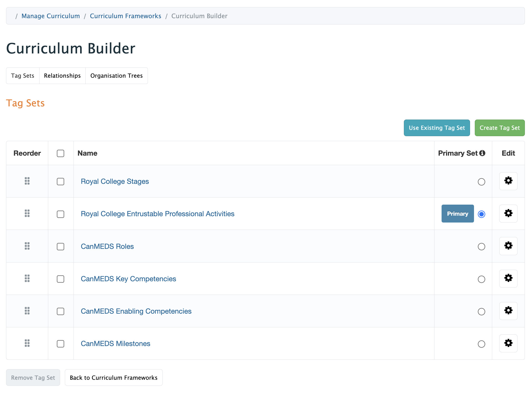Click gear icon for CanMEDS Roles row
The image size is (532, 395).
pos(508,246)
